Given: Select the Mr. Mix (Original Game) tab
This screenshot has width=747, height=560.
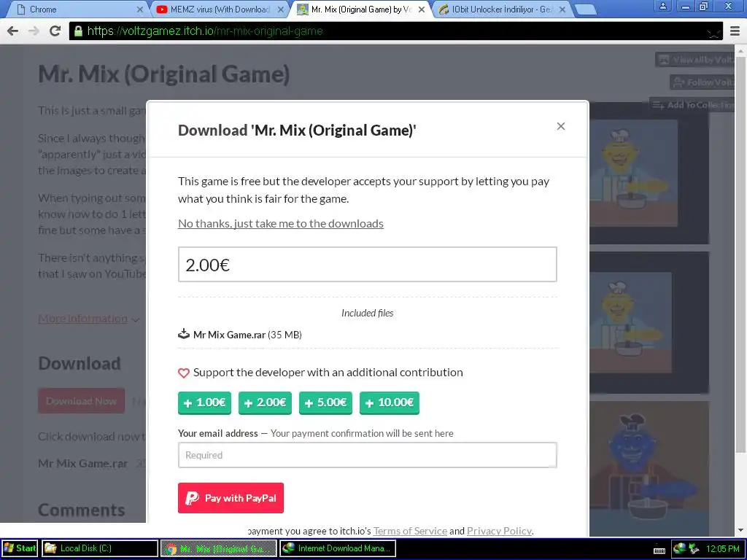Looking at the screenshot, I should pyautogui.click(x=360, y=9).
